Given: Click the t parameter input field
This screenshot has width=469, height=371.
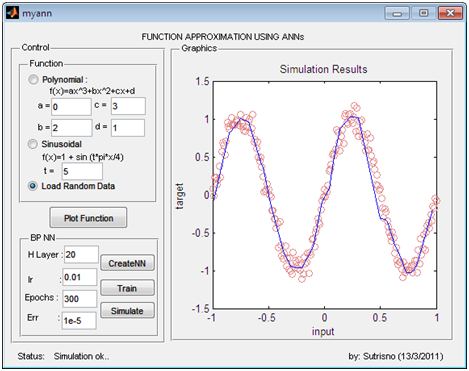Looking at the screenshot, I should (x=82, y=171).
